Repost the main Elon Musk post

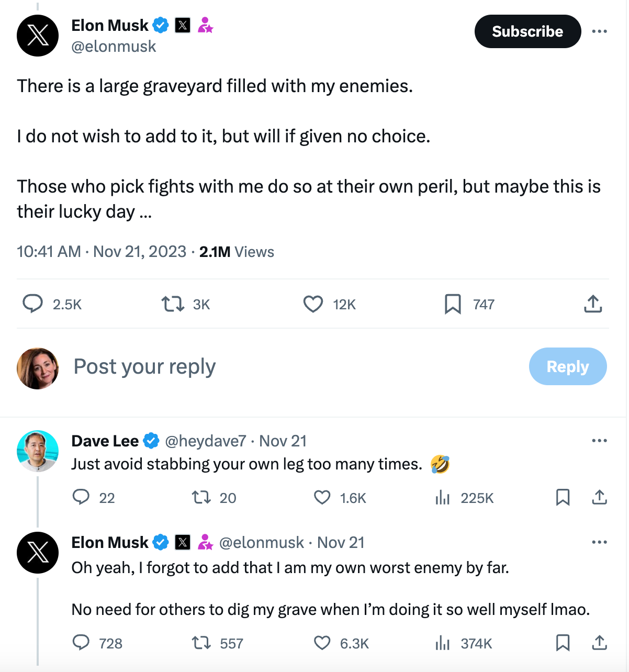coord(173,304)
